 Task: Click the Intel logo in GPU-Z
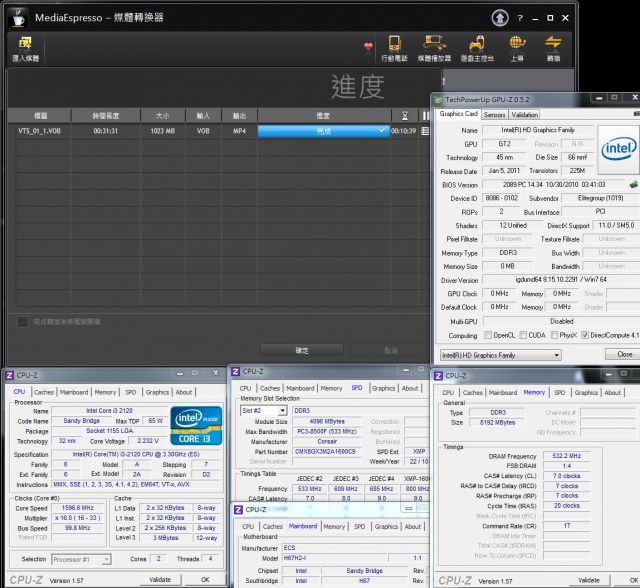click(x=618, y=150)
